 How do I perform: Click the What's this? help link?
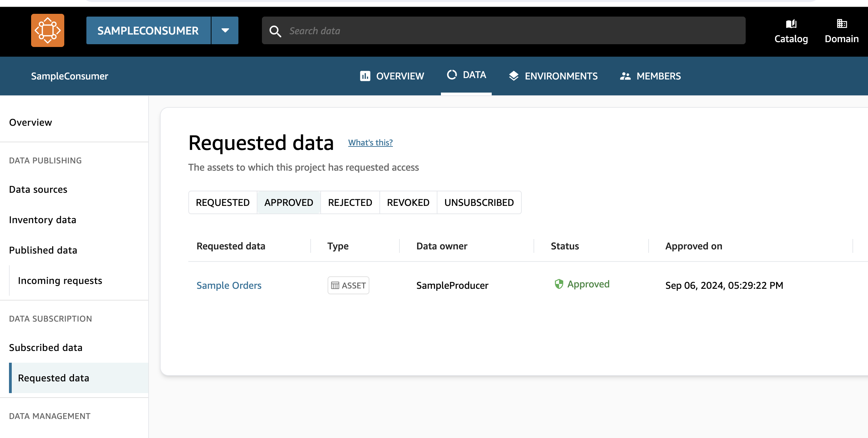[x=370, y=142]
